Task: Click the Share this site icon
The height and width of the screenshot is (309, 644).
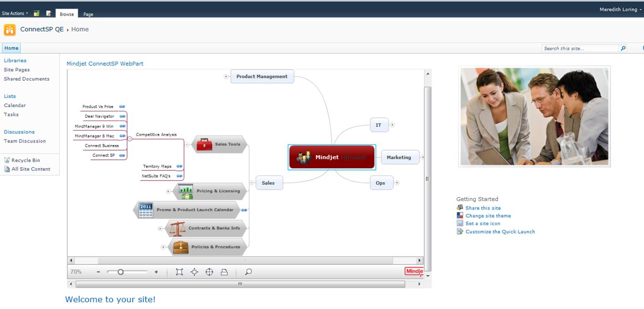Action: pos(460,208)
